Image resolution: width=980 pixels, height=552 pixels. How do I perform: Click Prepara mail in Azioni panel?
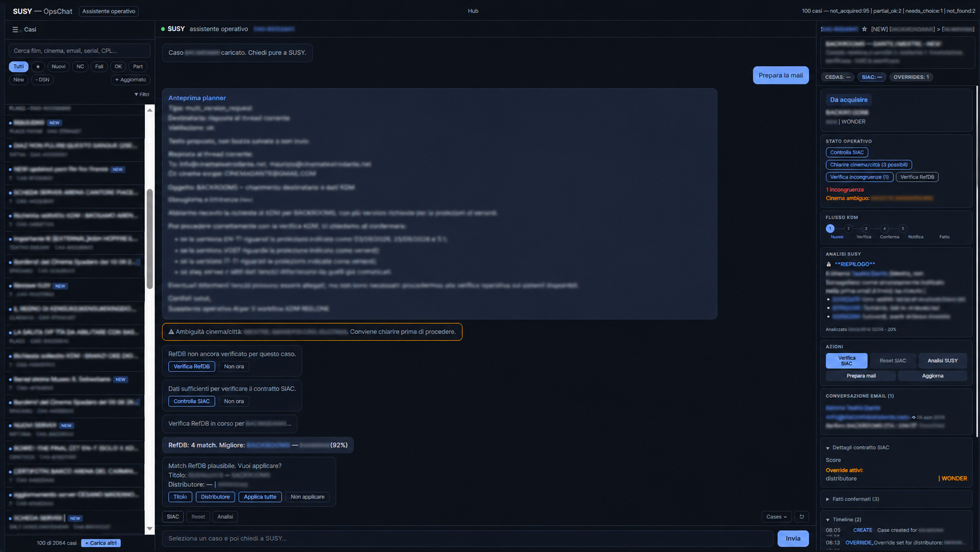pos(861,376)
